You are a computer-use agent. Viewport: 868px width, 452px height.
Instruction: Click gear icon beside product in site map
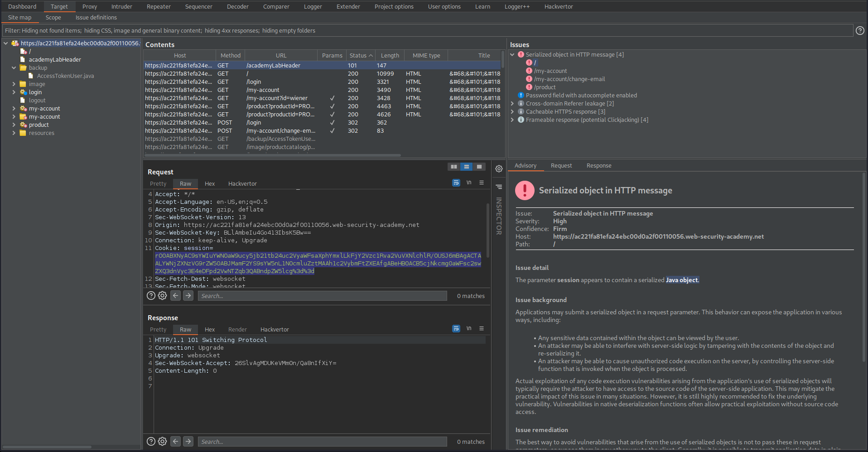(x=23, y=125)
